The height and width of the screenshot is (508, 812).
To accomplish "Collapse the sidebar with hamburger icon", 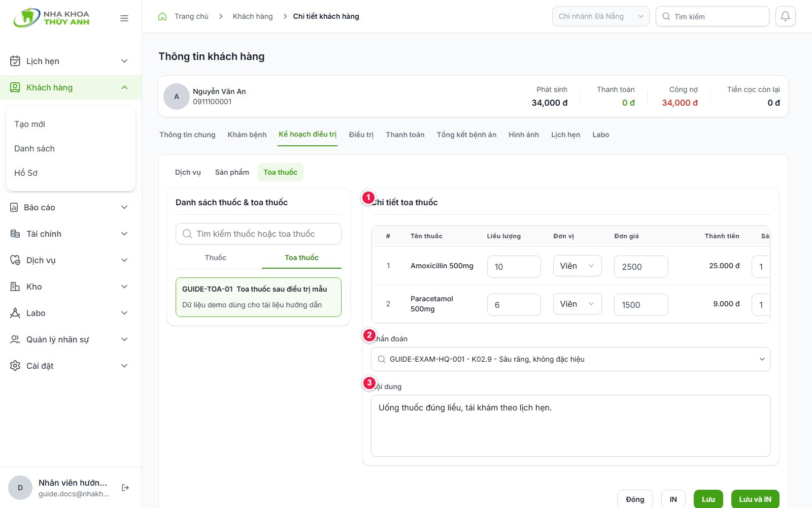I will 124,18.
